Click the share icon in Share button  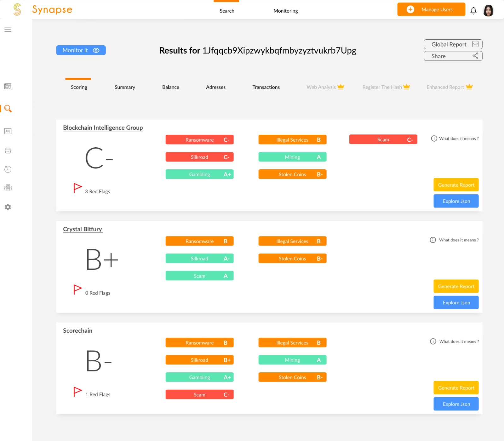tap(475, 56)
